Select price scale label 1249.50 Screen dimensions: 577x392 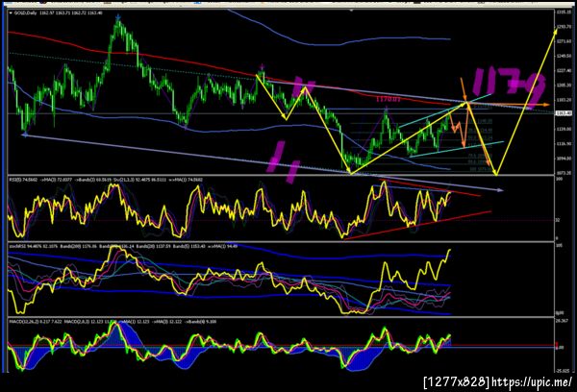pyautogui.click(x=564, y=56)
